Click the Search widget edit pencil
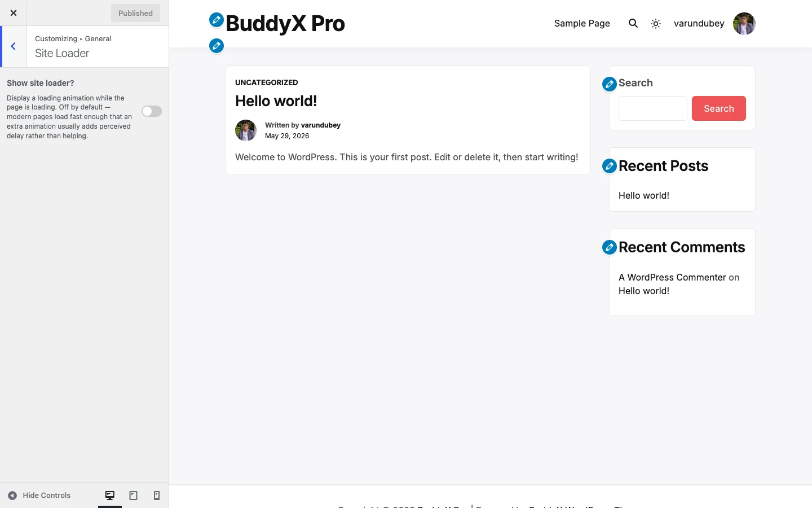812x508 pixels. [610, 84]
